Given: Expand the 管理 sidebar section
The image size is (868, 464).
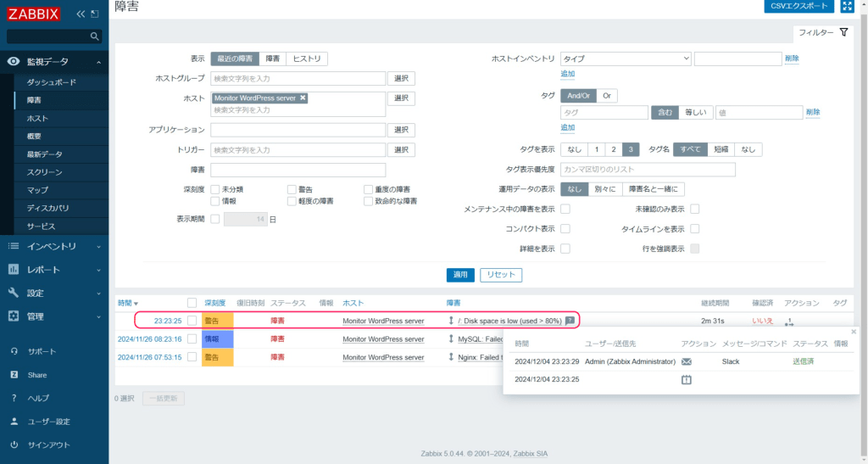Looking at the screenshot, I should point(54,316).
